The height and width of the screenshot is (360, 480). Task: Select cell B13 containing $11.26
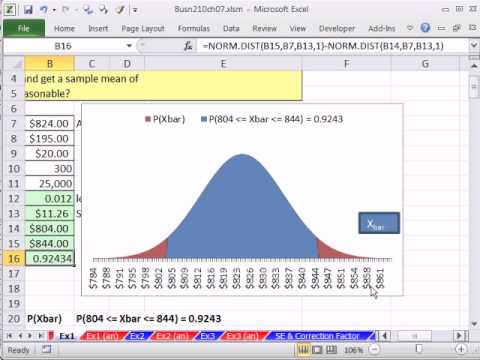click(49, 214)
